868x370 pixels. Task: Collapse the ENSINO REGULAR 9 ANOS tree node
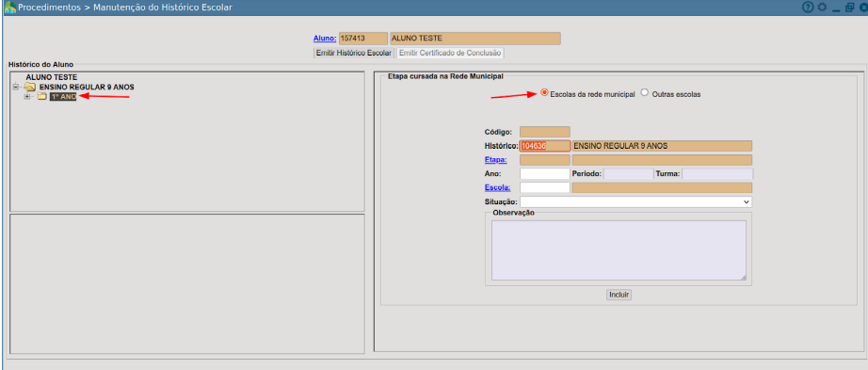(16, 87)
